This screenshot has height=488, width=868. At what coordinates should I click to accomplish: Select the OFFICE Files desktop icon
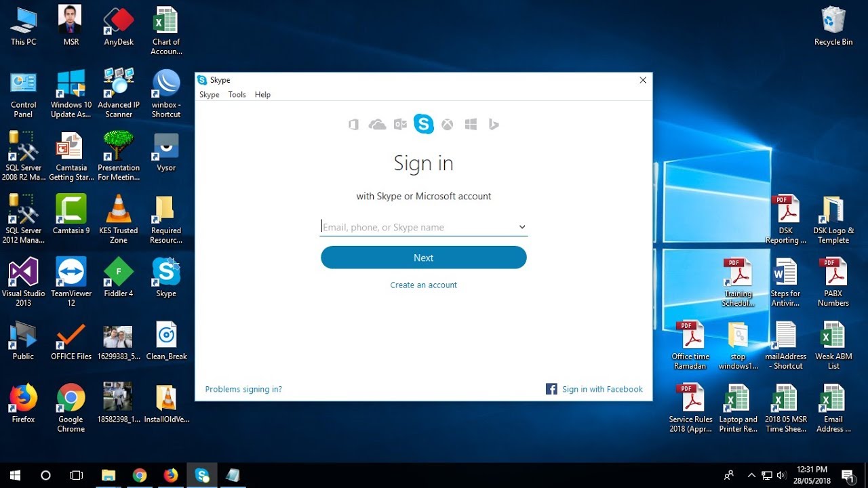71,341
